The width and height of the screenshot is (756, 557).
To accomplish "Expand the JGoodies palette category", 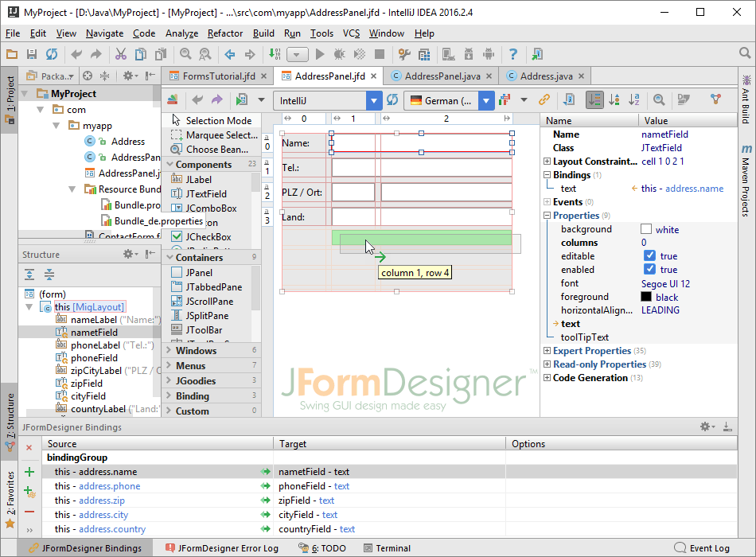I will coord(169,380).
